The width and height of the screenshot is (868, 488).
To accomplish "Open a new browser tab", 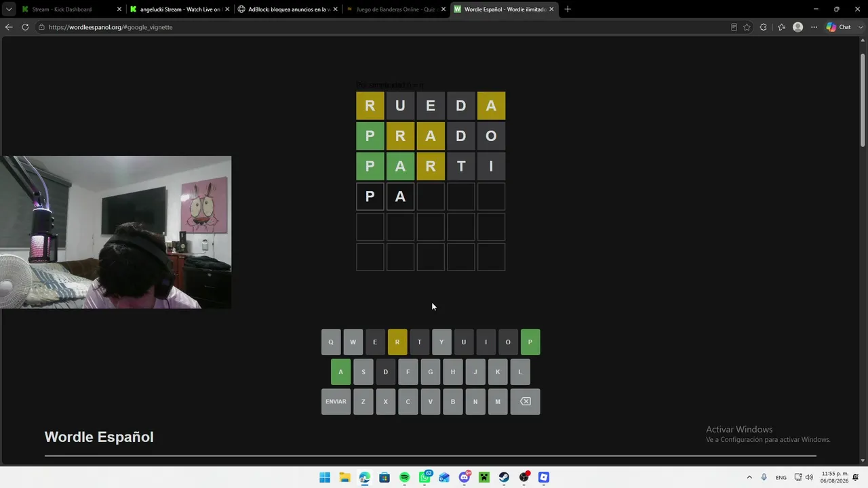I will (568, 9).
